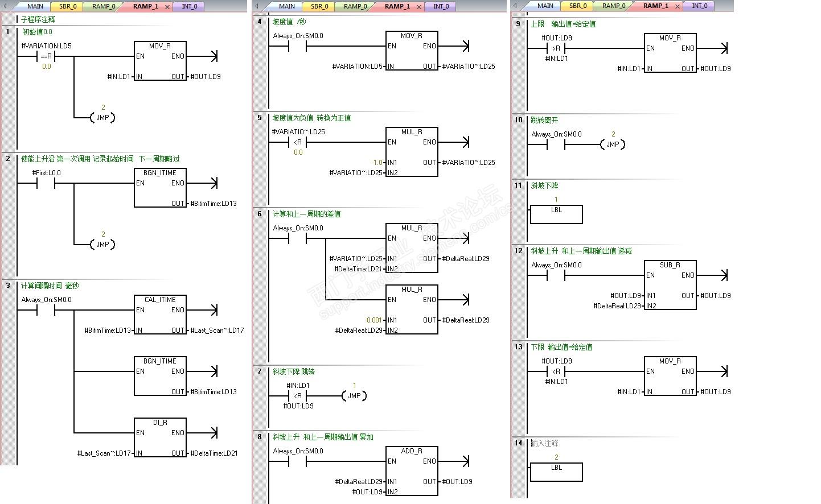Click the >R compare contact in network 9

click(x=556, y=48)
